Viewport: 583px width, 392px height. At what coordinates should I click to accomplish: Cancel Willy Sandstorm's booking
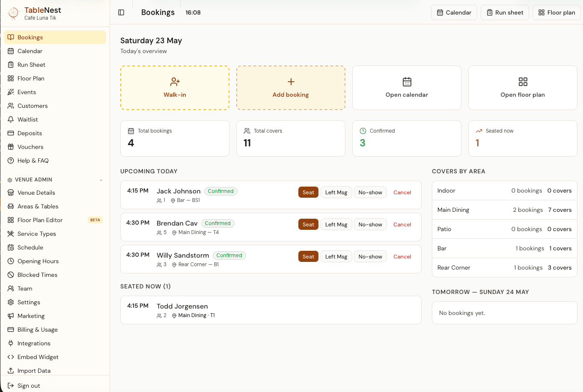click(402, 256)
